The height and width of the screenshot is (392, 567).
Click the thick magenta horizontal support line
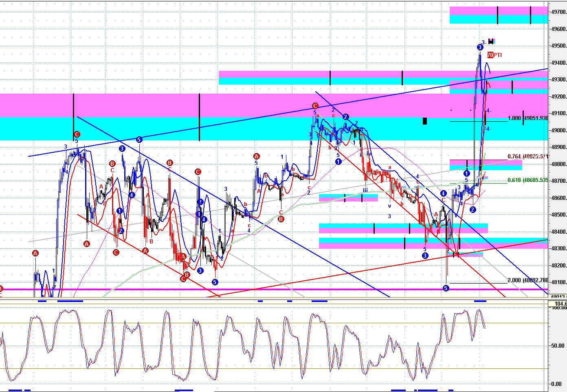[274, 289]
